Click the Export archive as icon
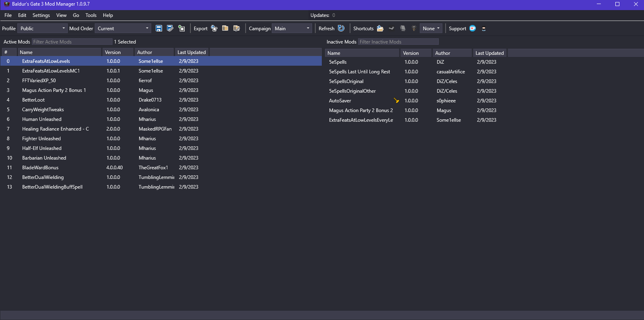 coord(237,28)
